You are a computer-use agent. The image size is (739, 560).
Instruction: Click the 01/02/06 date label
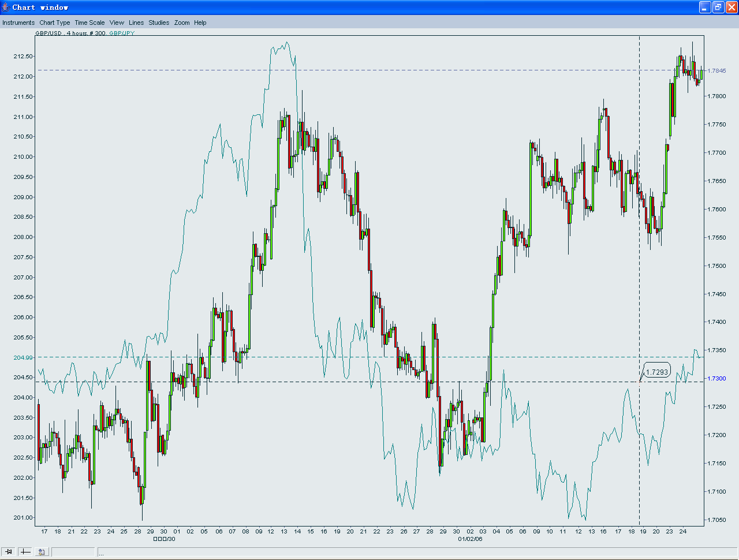click(470, 539)
